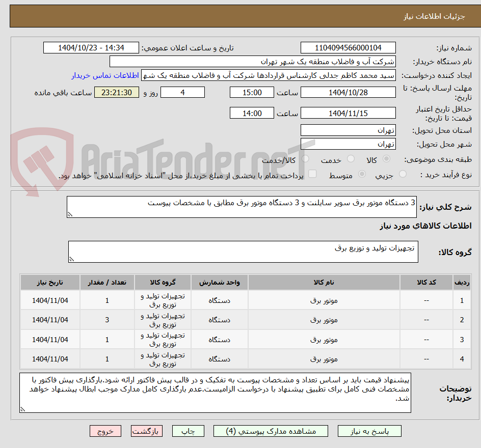
Task: Click the شماره نیاز number field
Action: tap(348, 47)
